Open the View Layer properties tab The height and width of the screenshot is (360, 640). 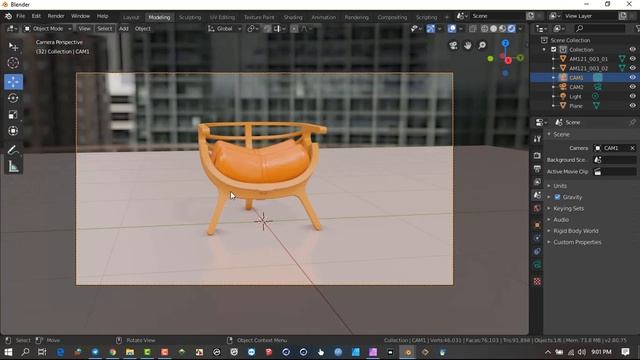(x=537, y=182)
